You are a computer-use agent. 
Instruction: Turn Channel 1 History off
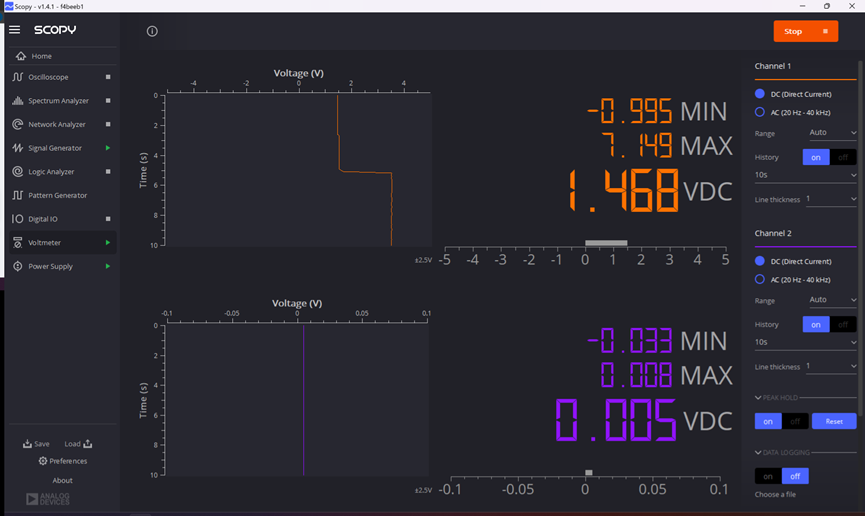843,157
